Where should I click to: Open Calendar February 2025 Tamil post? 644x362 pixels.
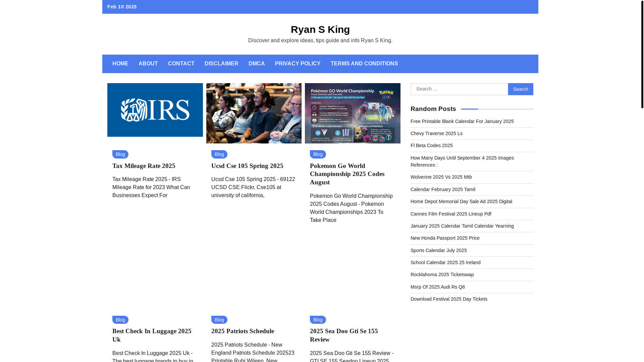point(443,189)
